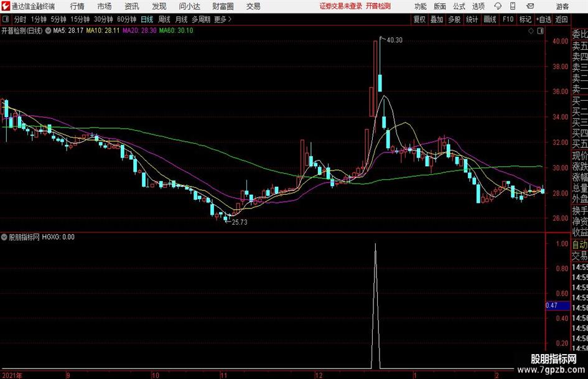The width and height of the screenshot is (588, 379).
Task: Click the 0.47 blue value tag
Action: (558, 306)
